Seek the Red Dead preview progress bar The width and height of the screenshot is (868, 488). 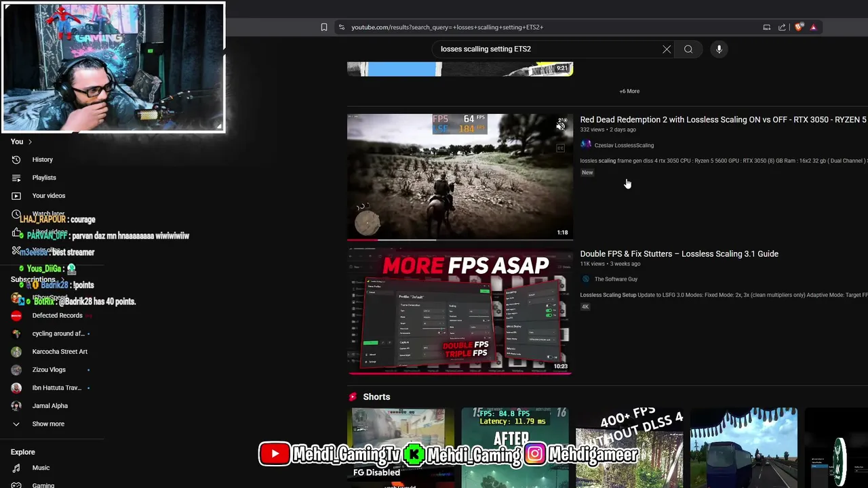460,239
